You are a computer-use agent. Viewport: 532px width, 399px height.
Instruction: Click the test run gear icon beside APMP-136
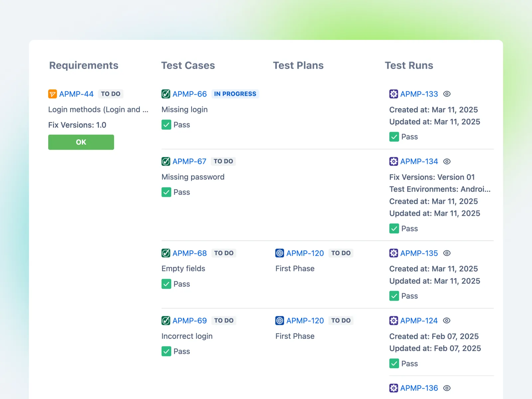pyautogui.click(x=394, y=388)
